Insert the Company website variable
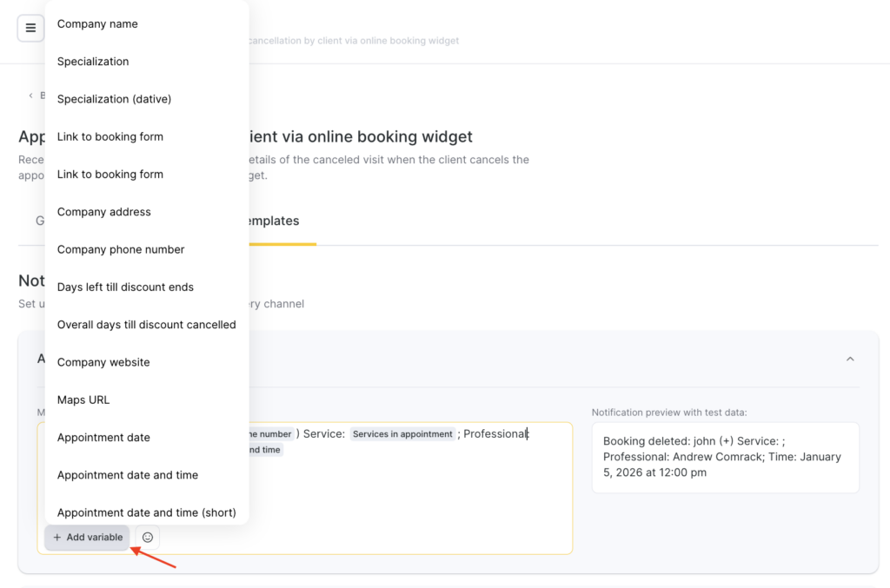 pyautogui.click(x=103, y=362)
